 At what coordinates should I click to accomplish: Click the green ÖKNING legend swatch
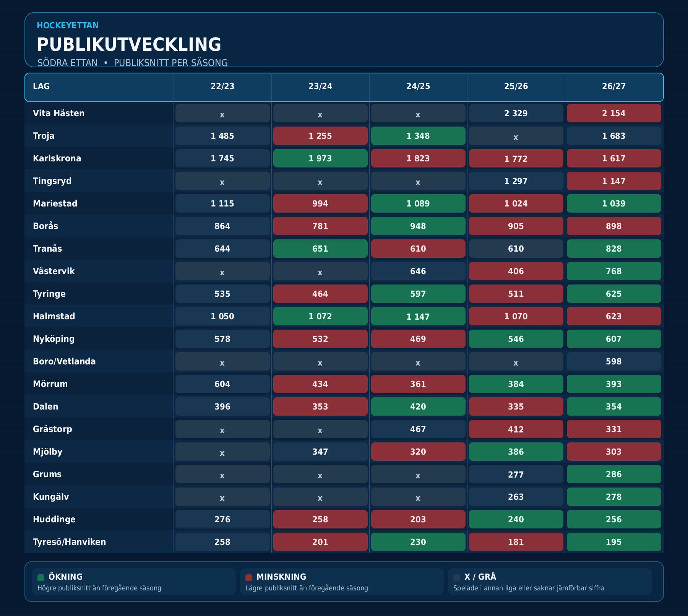tap(41, 577)
